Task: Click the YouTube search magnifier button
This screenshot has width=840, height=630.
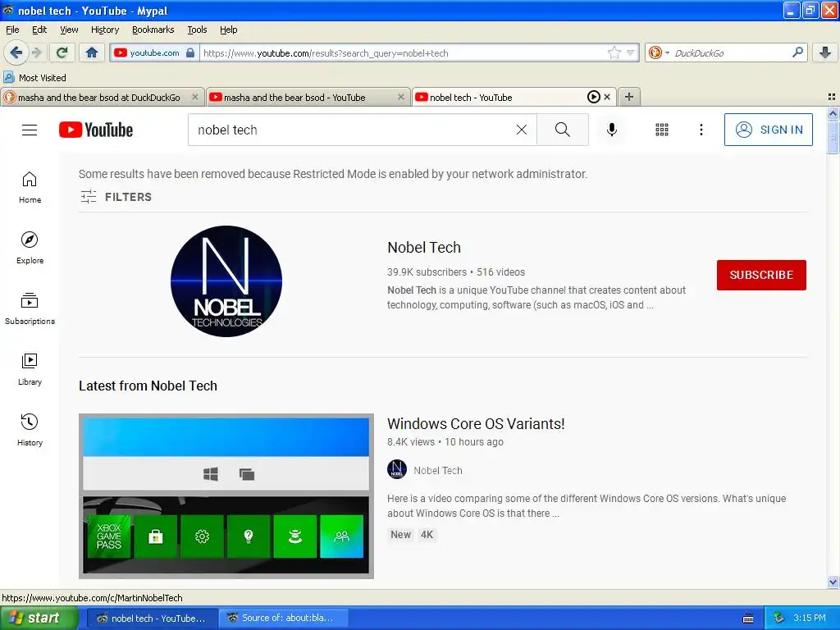Action: (x=563, y=130)
